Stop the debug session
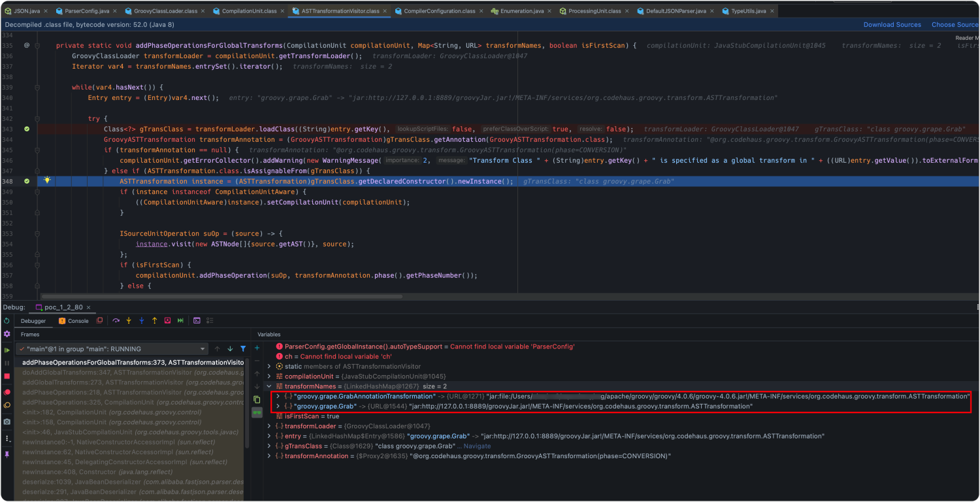The height and width of the screenshot is (502, 980). 7,376
